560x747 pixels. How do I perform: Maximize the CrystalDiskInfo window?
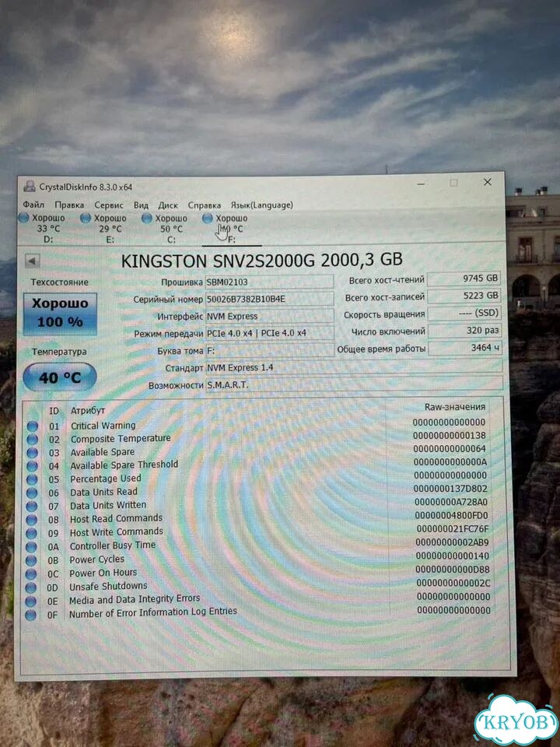[x=453, y=183]
